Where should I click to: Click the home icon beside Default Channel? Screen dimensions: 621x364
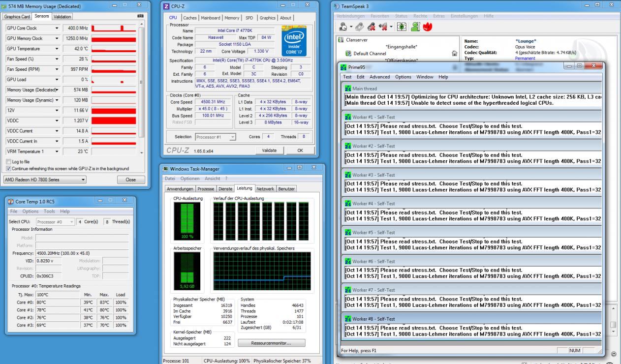click(455, 54)
